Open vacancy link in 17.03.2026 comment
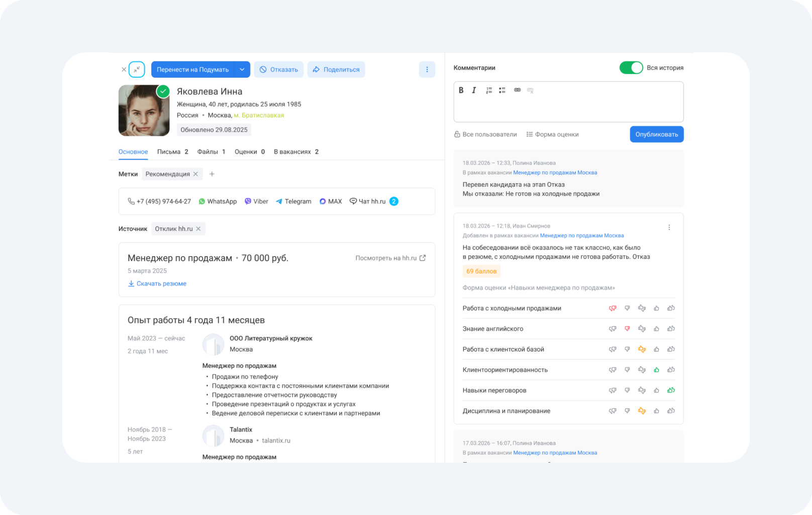The image size is (812, 515). pos(555,453)
